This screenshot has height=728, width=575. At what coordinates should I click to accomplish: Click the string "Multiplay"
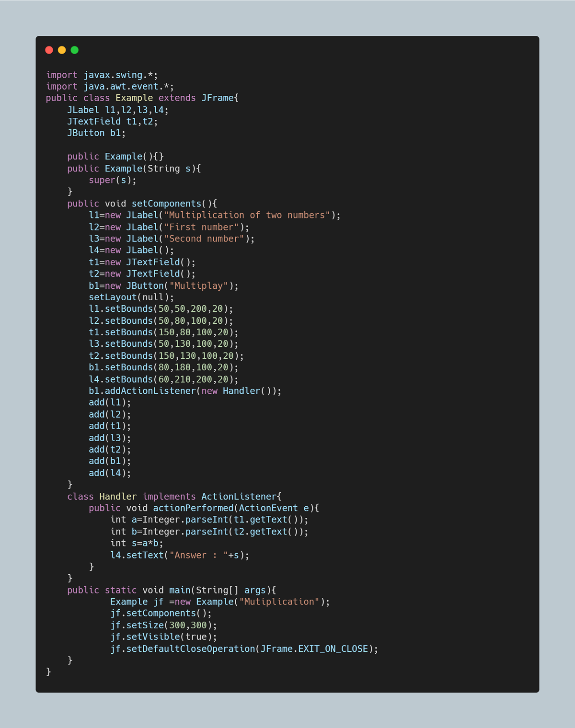pos(199,286)
